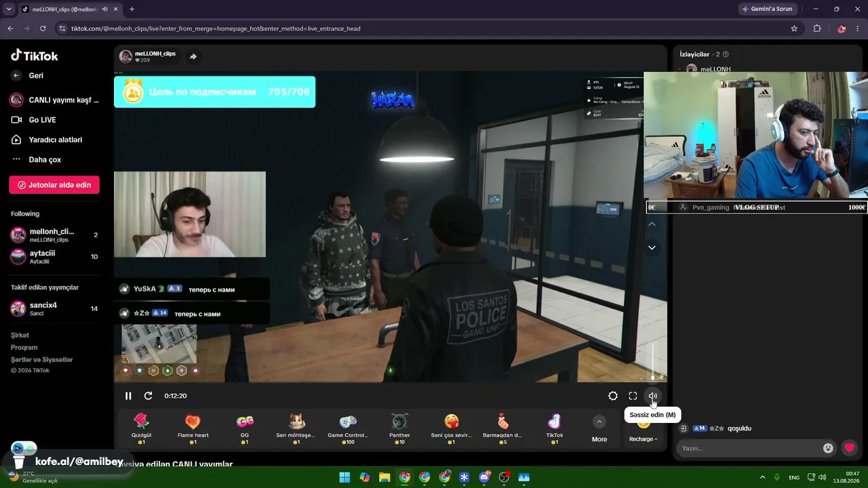Select the meLLONH_clips browser tab
This screenshot has width=868, height=488.
pos(70,9)
